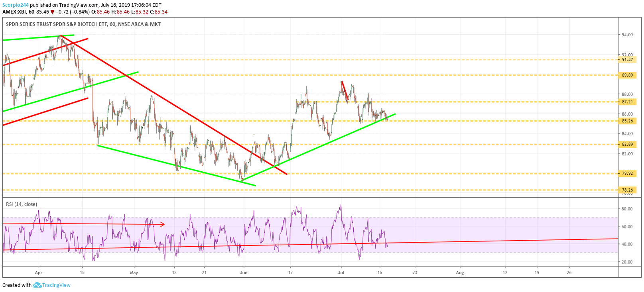Click the TradingView cloud logo icon

tap(37, 285)
